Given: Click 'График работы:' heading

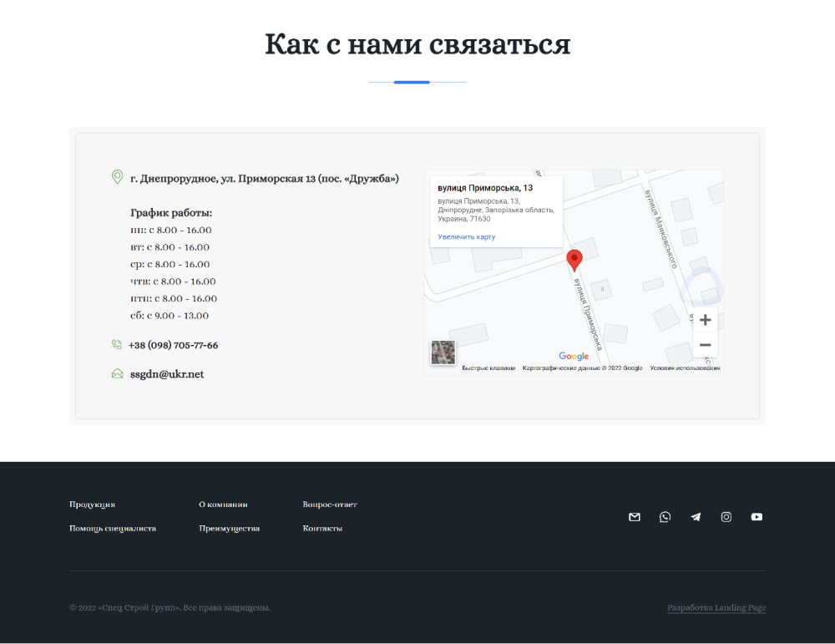Looking at the screenshot, I should point(171,212).
